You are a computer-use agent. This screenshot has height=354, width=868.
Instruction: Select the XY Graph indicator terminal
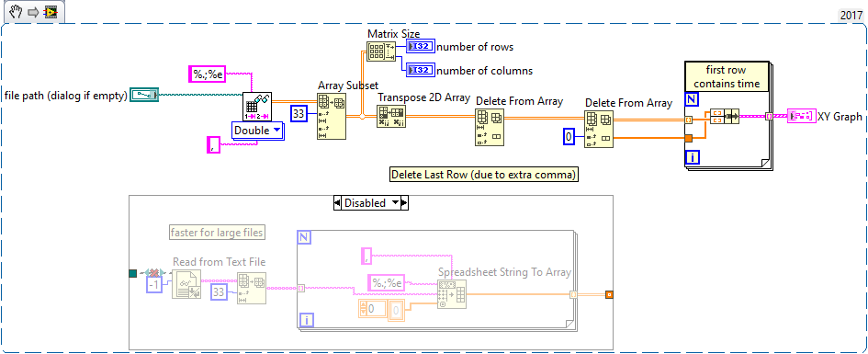pos(802,116)
